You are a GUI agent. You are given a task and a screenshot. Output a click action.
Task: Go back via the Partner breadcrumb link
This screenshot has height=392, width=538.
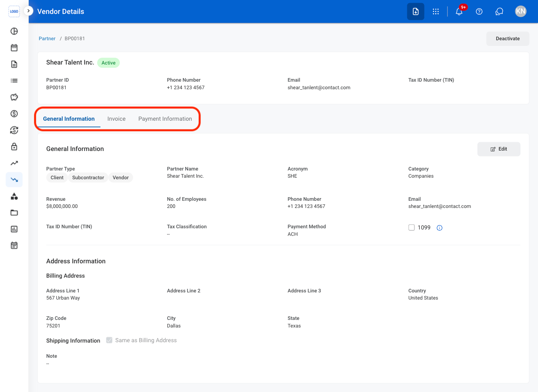[47, 39]
